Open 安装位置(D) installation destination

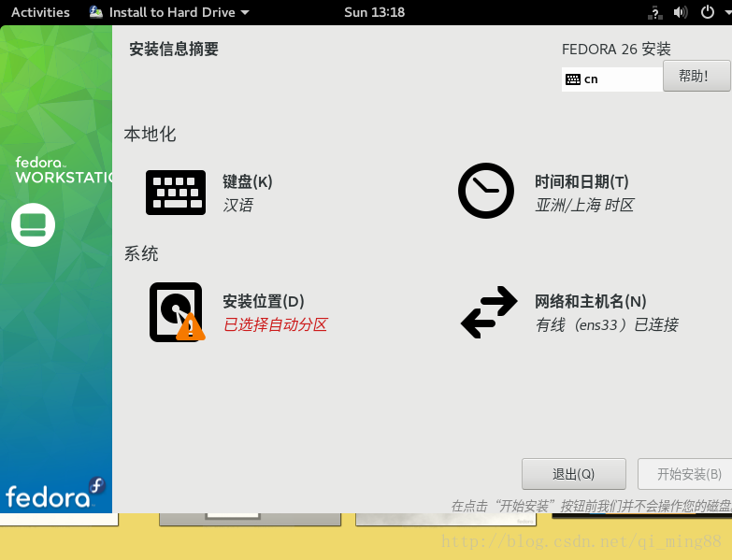(x=264, y=301)
